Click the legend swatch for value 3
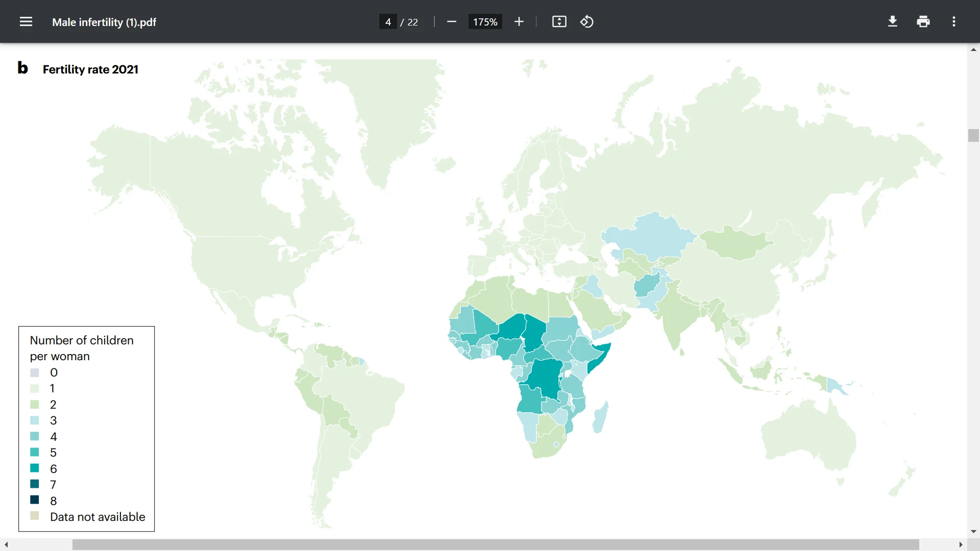The image size is (980, 551). 35,420
